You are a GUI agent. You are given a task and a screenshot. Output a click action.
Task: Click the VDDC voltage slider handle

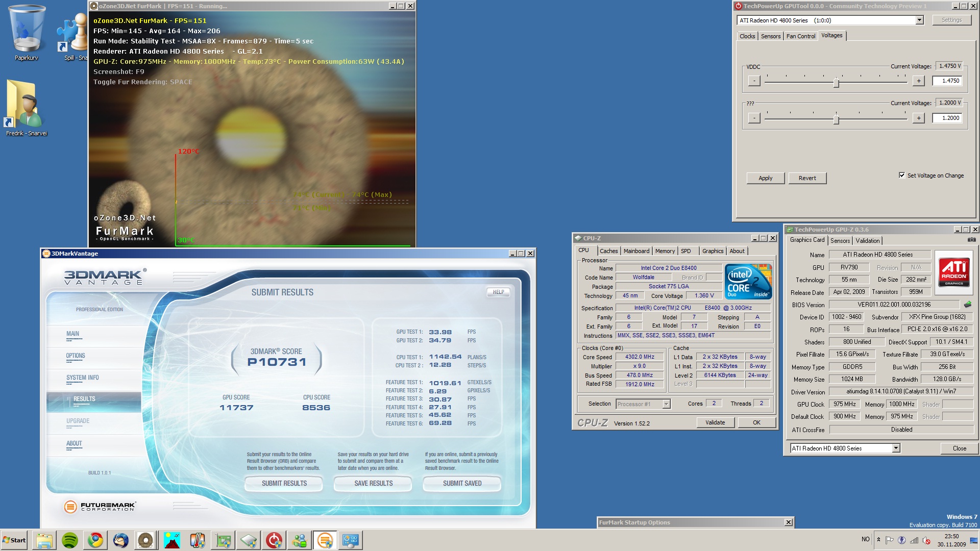(836, 83)
